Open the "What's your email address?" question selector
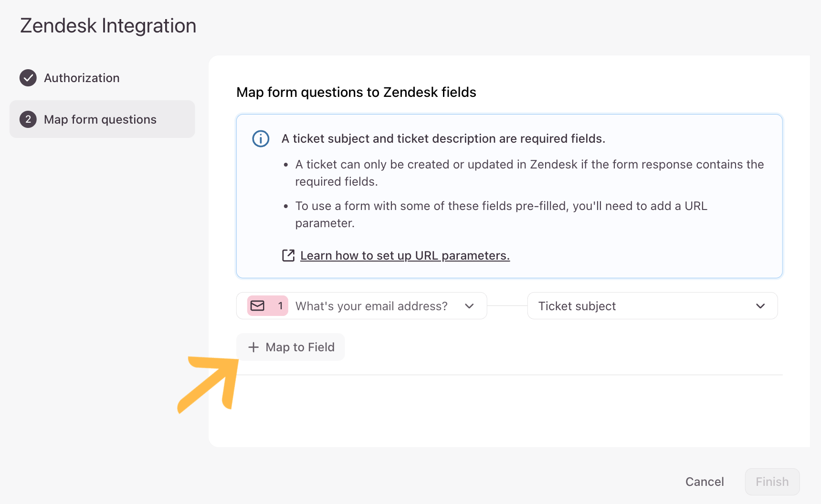This screenshot has width=821, height=504. pyautogui.click(x=371, y=306)
